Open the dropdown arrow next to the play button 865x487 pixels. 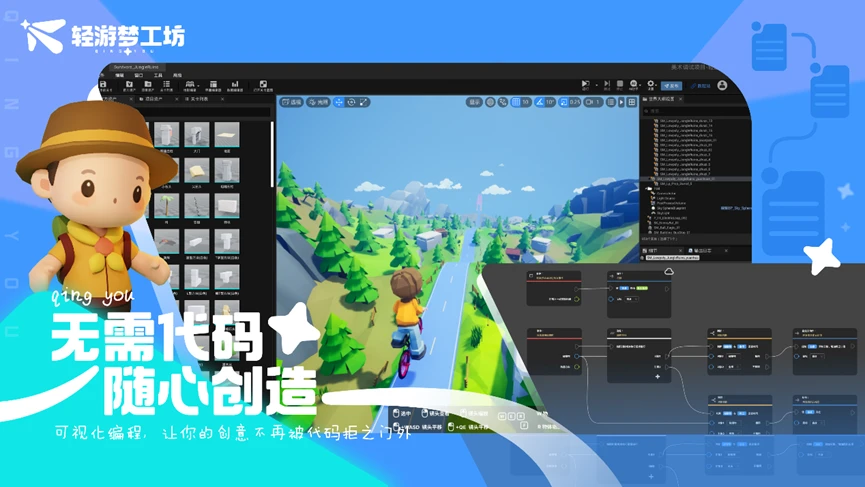coord(596,85)
